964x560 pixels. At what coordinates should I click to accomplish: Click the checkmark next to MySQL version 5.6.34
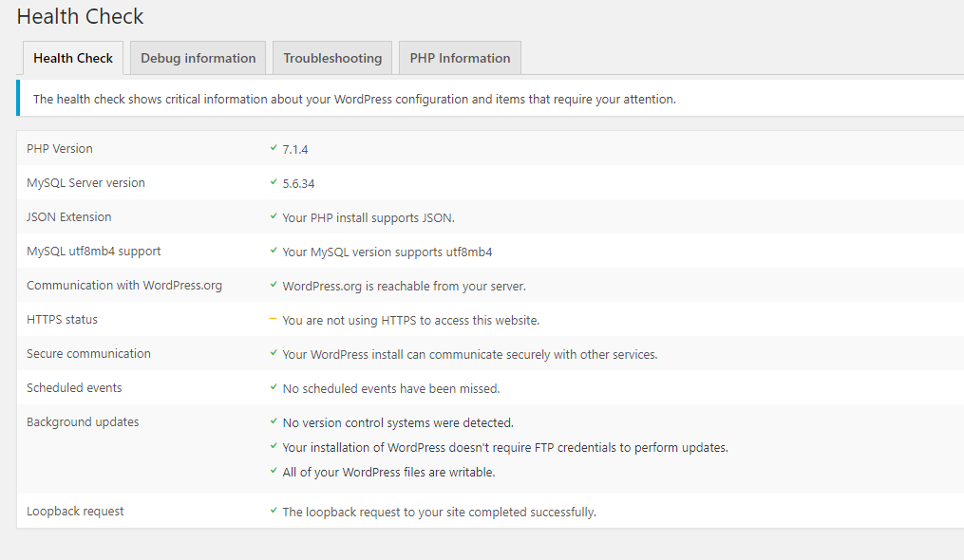[274, 183]
